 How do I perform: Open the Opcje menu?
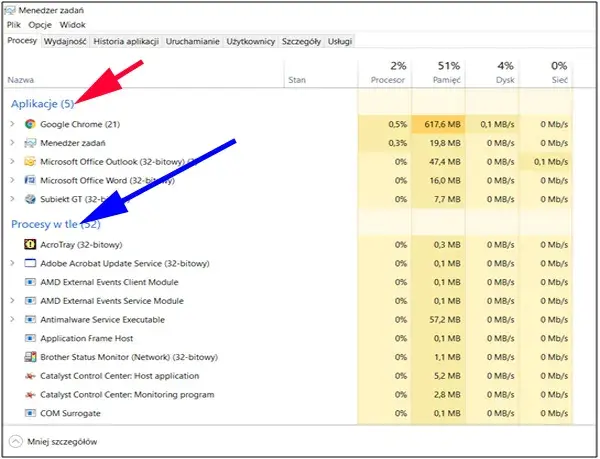point(40,25)
